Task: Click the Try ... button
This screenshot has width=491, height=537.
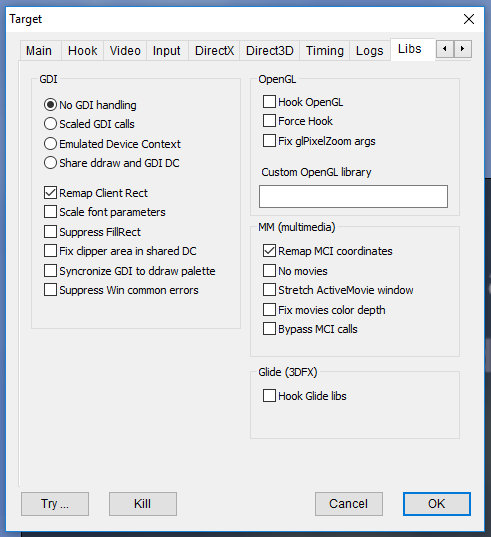Action: pos(55,504)
